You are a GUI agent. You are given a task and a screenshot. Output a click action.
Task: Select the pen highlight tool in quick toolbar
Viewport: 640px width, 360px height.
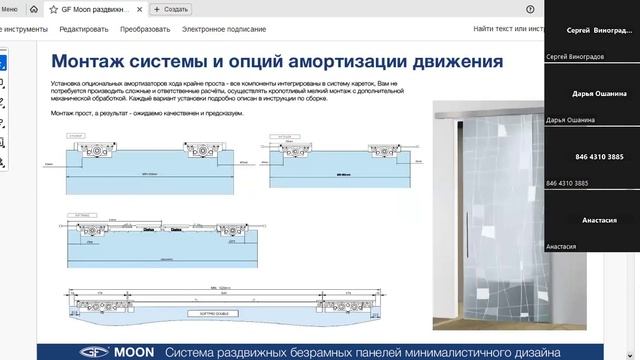[x=2, y=103]
